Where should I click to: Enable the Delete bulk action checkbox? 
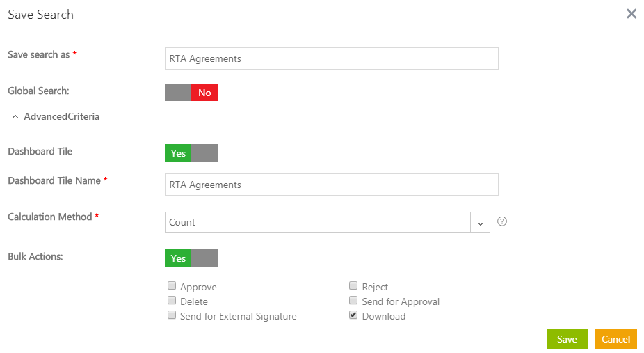171,301
